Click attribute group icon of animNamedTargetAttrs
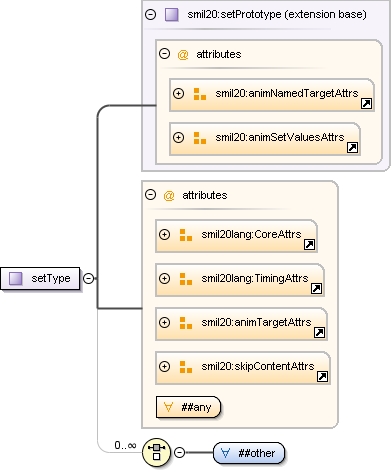Image resolution: width=392 pixels, height=472 pixels. [200, 94]
